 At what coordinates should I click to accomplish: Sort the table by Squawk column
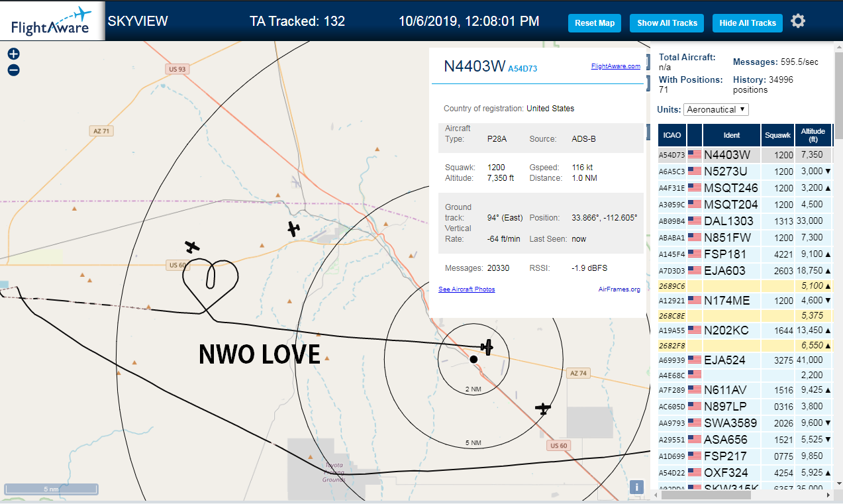(777, 135)
